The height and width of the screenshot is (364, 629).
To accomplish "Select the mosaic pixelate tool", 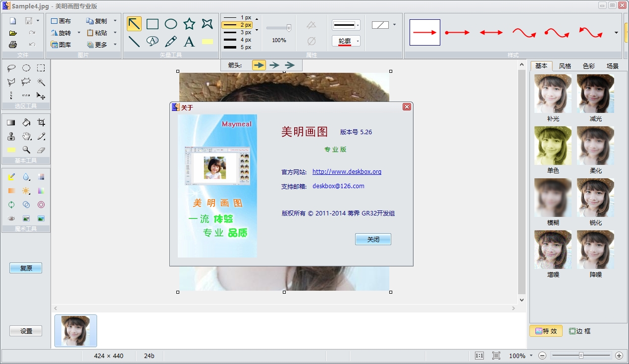I will pyautogui.click(x=41, y=177).
